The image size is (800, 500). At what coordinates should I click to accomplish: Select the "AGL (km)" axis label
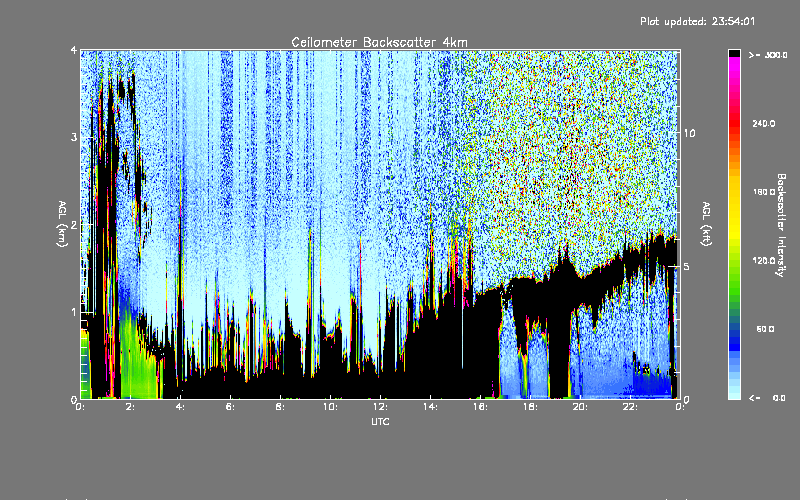click(x=62, y=223)
